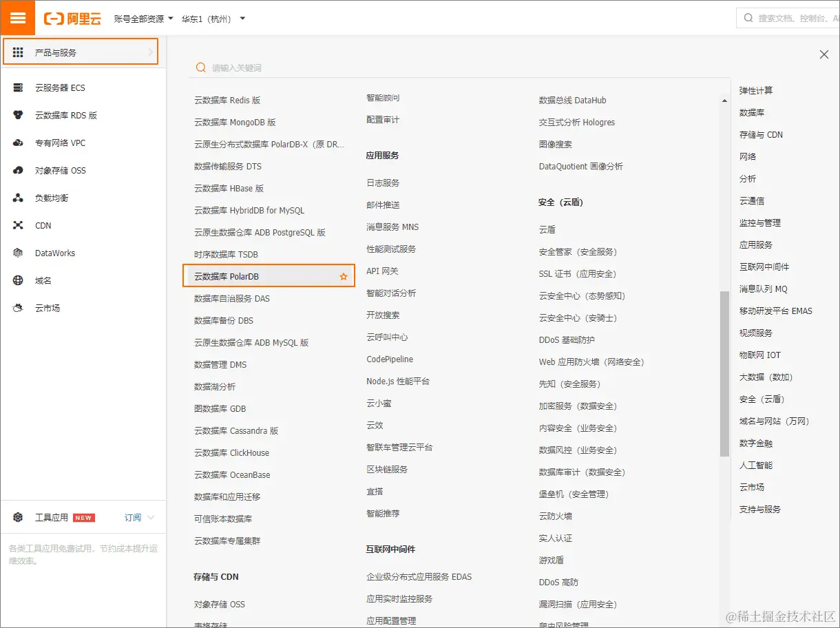
Task: Jump to 弹性计算 category
Action: click(756, 90)
